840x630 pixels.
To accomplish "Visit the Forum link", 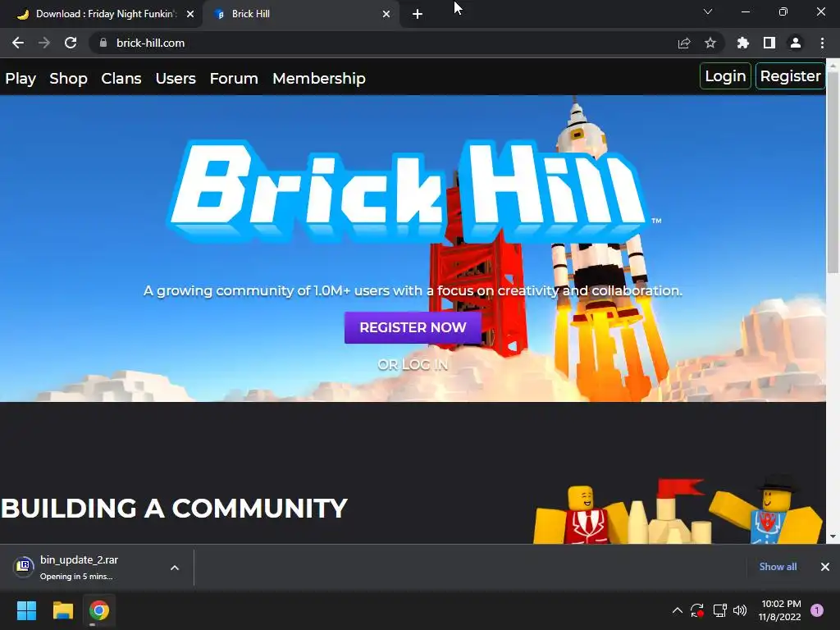I will tap(234, 78).
